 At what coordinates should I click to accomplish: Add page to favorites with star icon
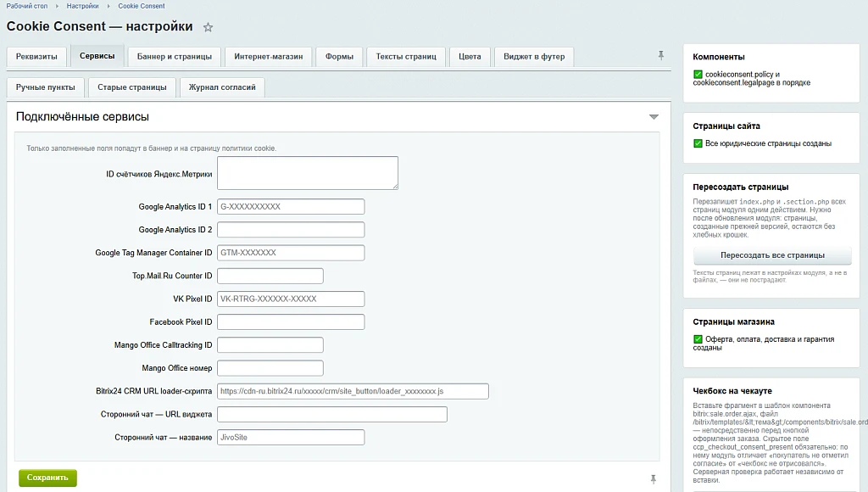point(208,27)
